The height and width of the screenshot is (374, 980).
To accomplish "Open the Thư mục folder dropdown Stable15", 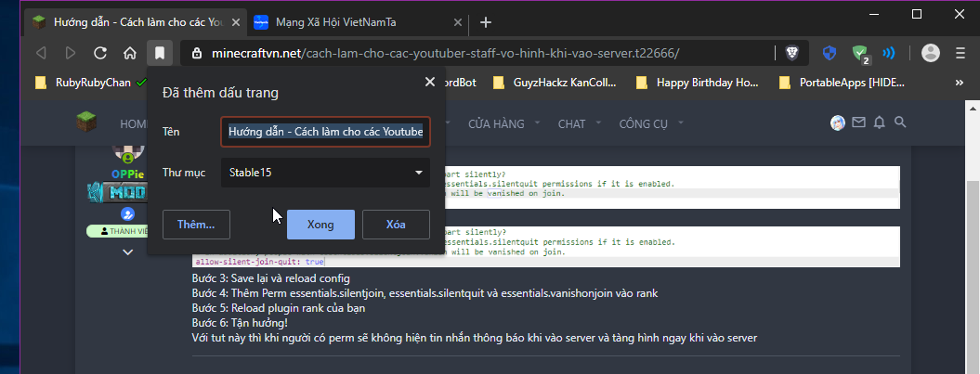I will (x=325, y=173).
